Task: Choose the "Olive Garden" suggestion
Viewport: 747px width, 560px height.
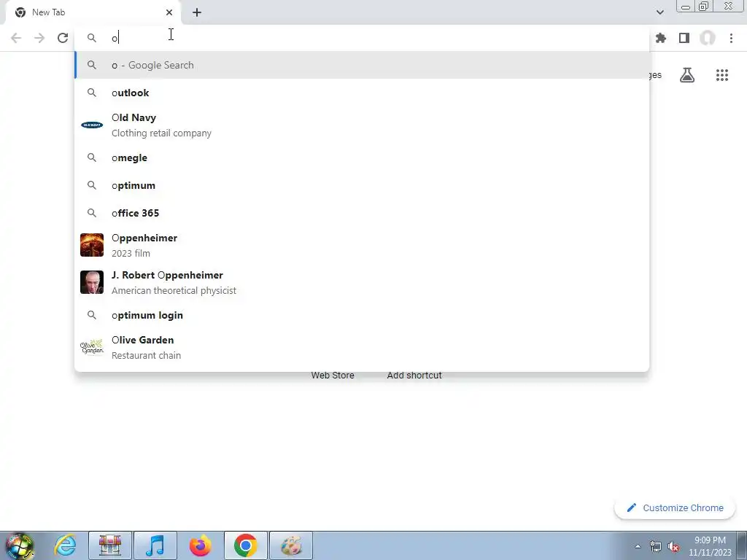Action: pyautogui.click(x=362, y=347)
